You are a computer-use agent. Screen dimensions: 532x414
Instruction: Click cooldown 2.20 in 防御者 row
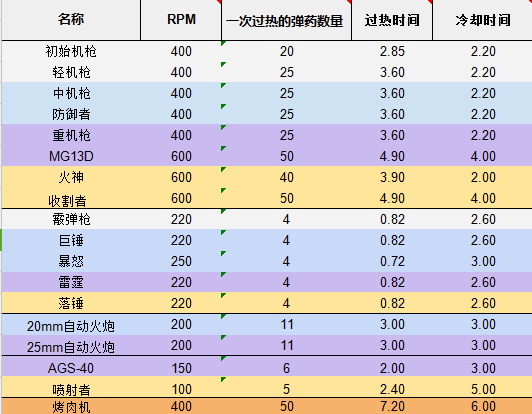(x=482, y=114)
